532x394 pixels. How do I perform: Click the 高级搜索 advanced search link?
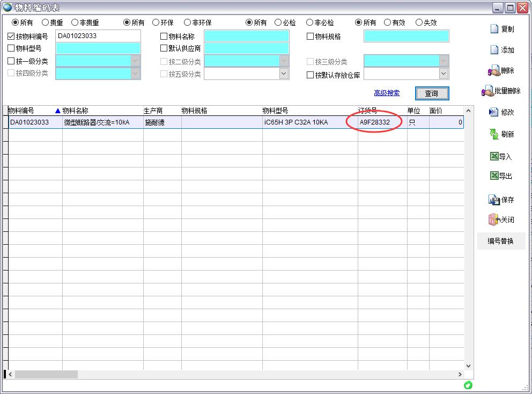pos(387,93)
